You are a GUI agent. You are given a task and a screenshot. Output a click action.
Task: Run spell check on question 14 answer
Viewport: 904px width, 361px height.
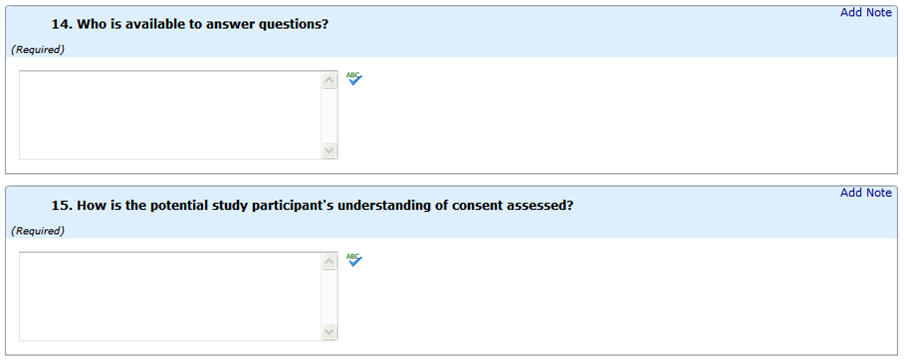coord(354,78)
